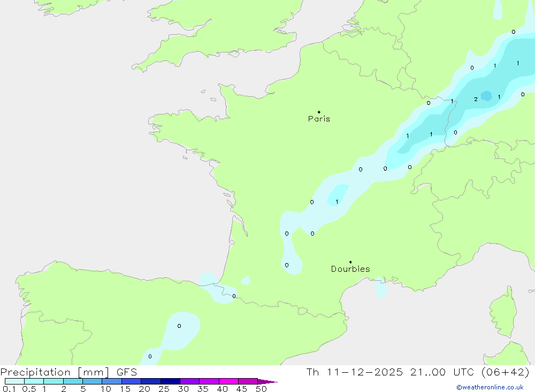Click the 0.5 legend scale label
Viewport: 535px width, 392px height.
pos(29,389)
